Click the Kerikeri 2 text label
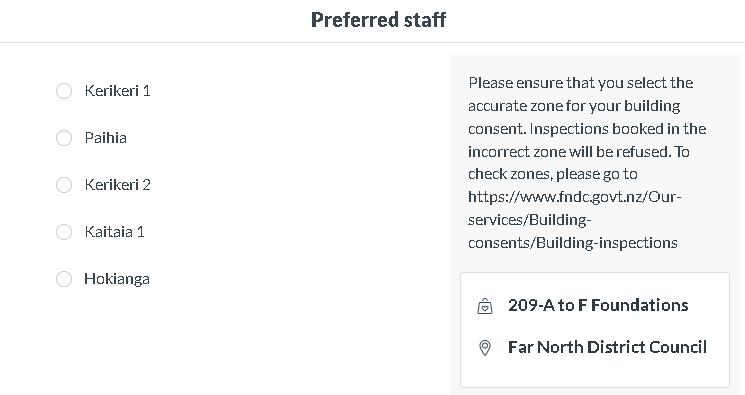The width and height of the screenshot is (745, 395). point(117,185)
